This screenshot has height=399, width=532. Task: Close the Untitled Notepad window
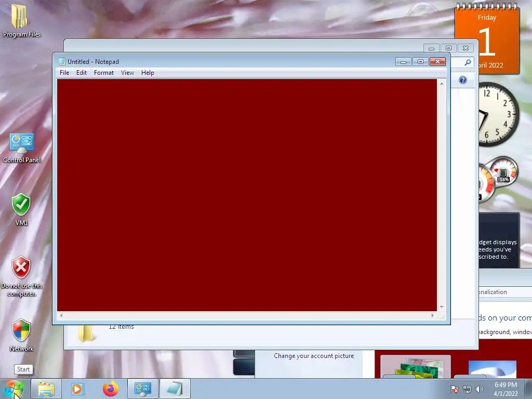coord(437,62)
